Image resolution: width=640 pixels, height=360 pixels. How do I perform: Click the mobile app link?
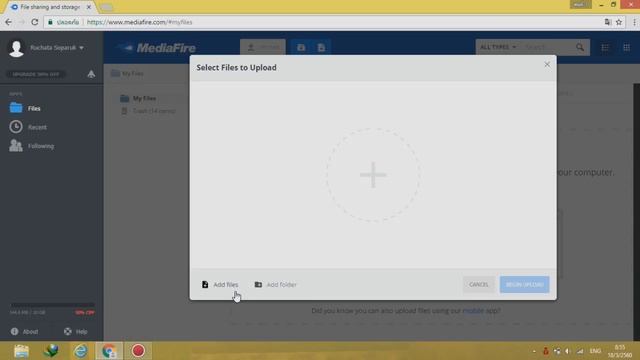[473, 311]
